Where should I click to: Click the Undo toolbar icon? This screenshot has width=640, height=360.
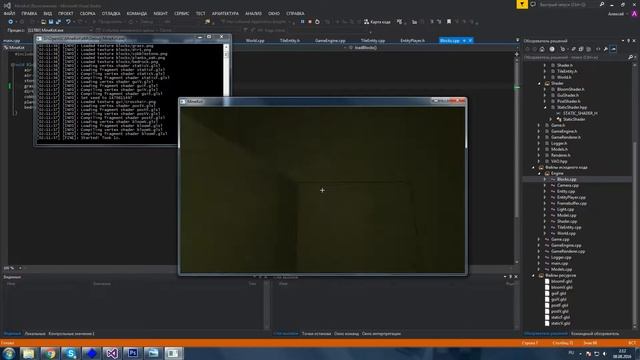[x=68, y=22]
